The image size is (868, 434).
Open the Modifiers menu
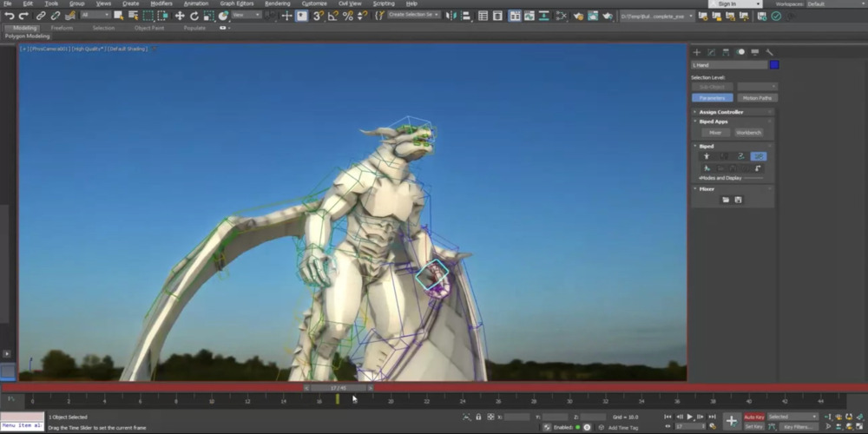click(x=161, y=3)
